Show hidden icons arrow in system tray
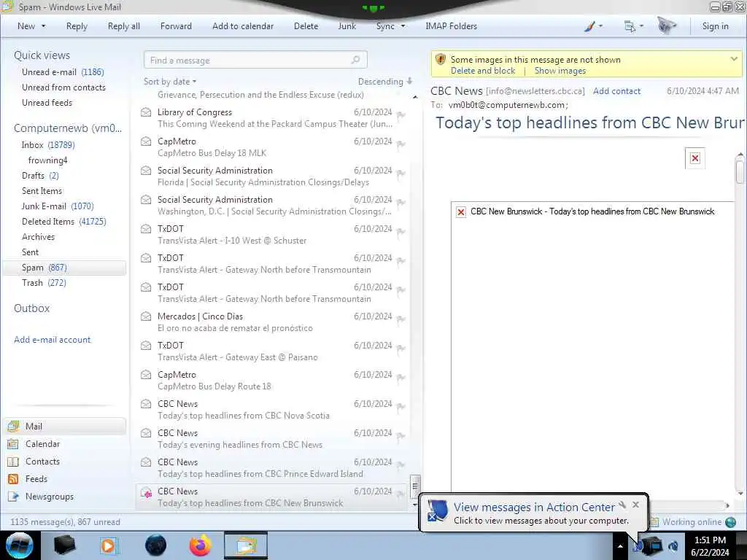The width and height of the screenshot is (747, 560). tap(620, 546)
